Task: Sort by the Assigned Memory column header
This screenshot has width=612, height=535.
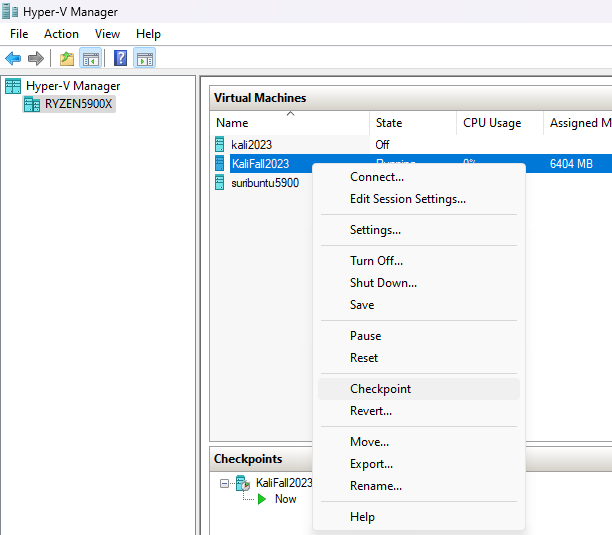Action: click(x=578, y=123)
